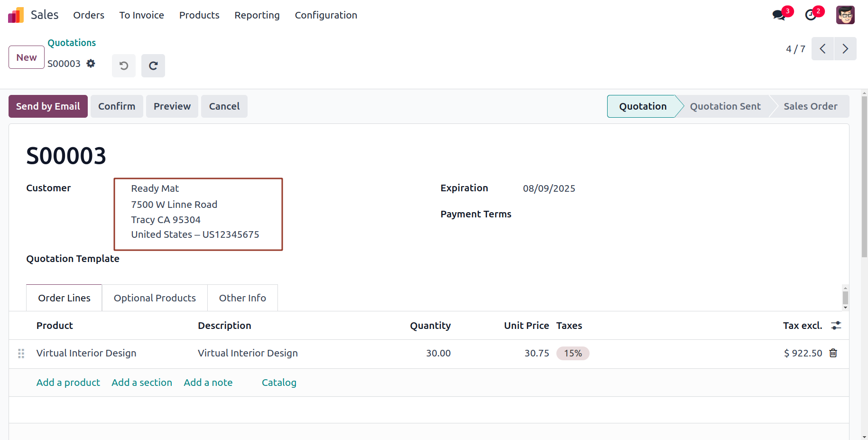Click the user avatar icon

click(x=845, y=15)
